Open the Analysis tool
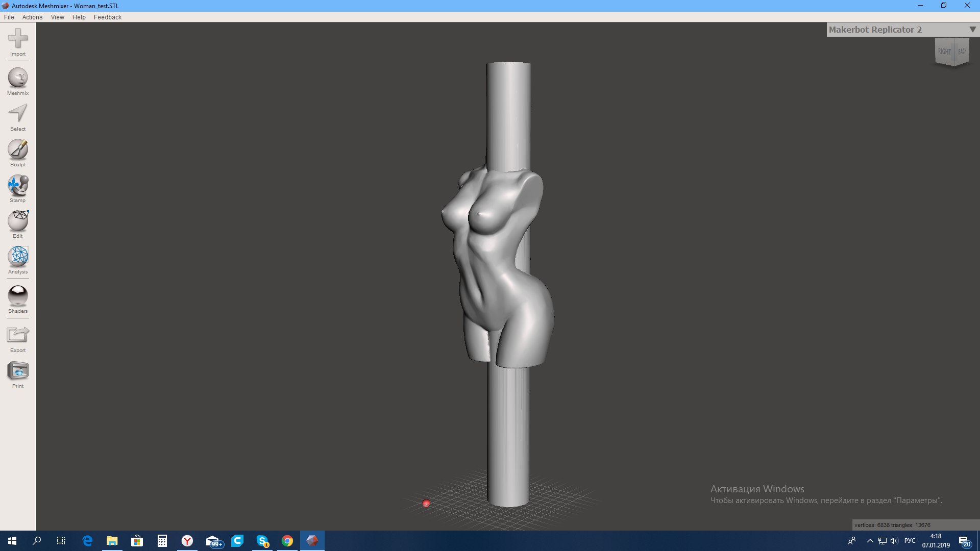This screenshot has width=980, height=551. tap(18, 257)
